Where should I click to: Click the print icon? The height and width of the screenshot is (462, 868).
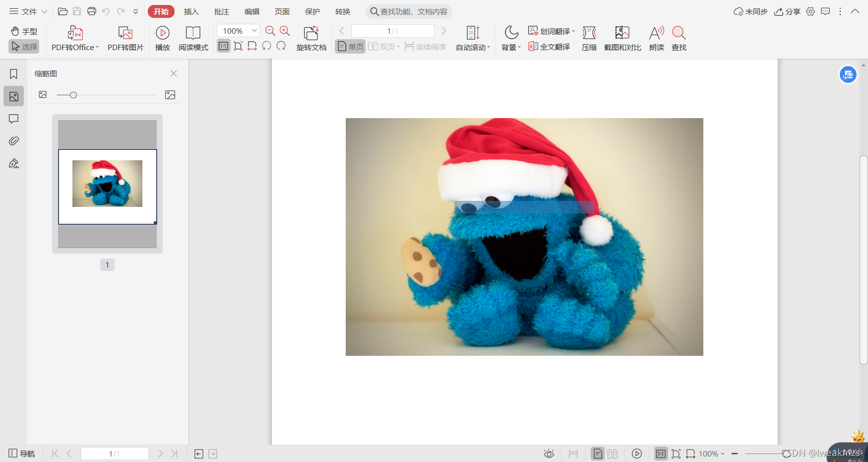92,11
